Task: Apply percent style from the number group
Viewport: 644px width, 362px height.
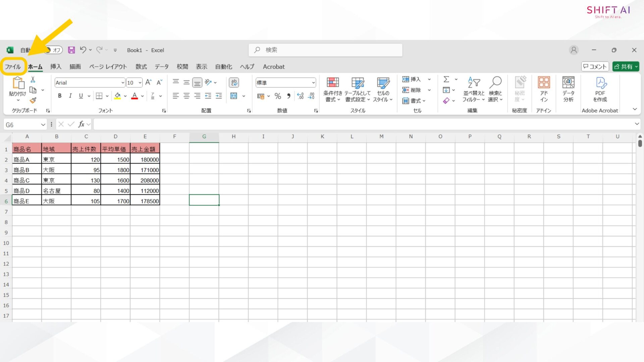Action: click(x=278, y=96)
